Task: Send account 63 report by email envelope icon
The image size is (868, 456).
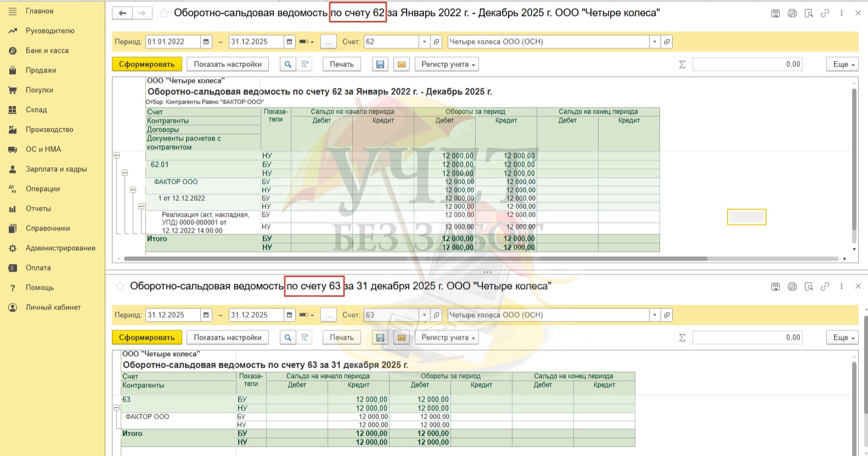Action: click(402, 337)
